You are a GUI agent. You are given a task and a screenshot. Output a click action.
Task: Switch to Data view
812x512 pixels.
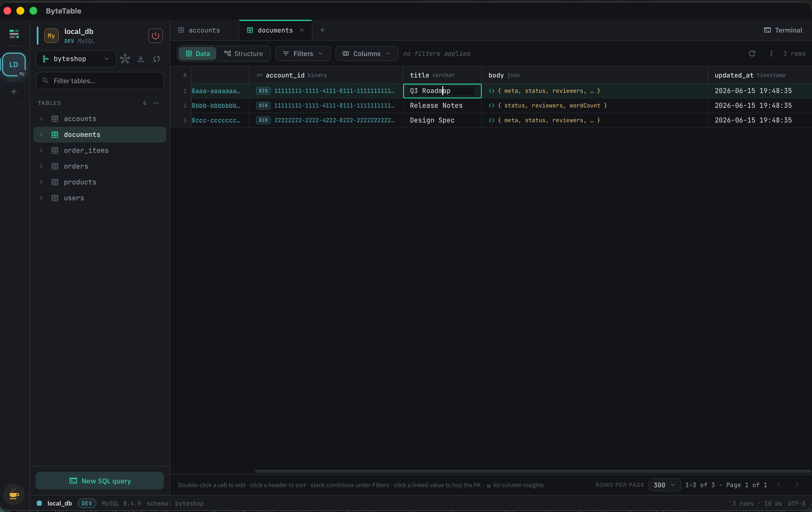point(198,54)
